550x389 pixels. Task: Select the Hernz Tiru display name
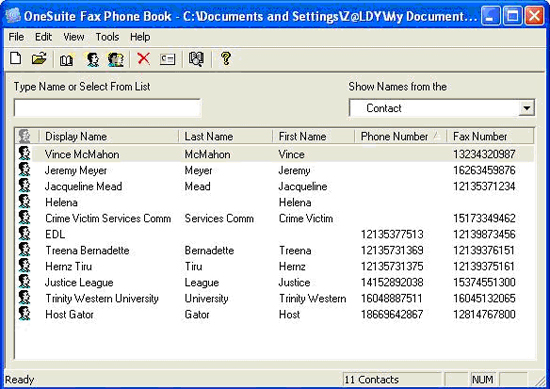(x=69, y=266)
